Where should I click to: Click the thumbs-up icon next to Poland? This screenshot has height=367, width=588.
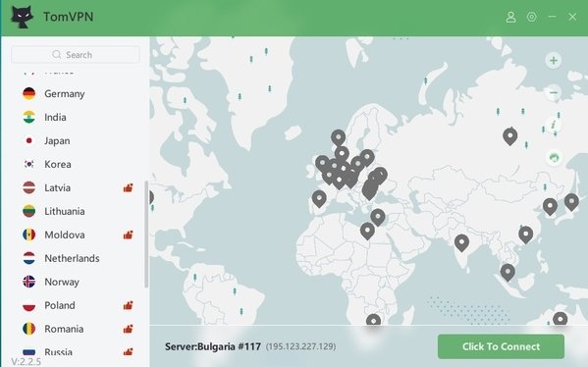point(129,305)
